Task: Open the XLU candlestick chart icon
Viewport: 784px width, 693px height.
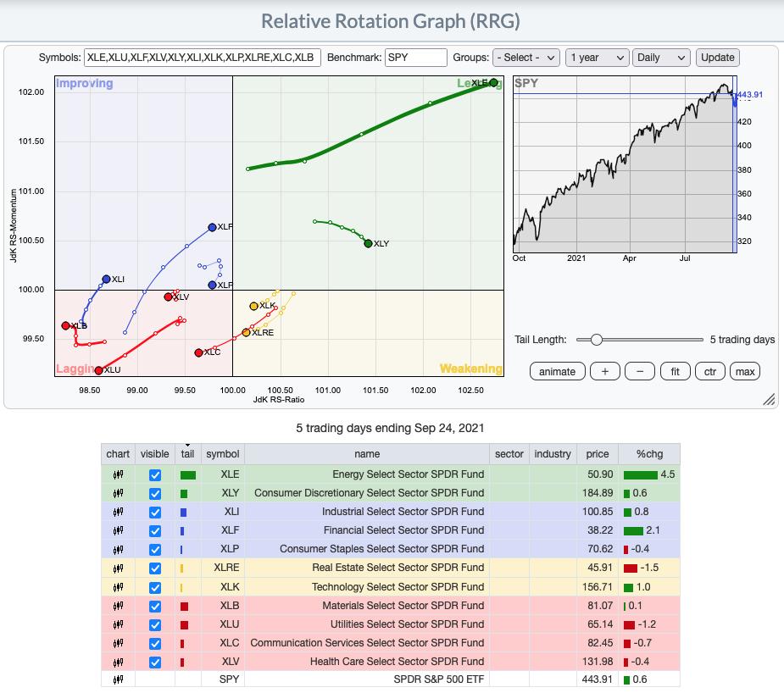Action: point(118,624)
